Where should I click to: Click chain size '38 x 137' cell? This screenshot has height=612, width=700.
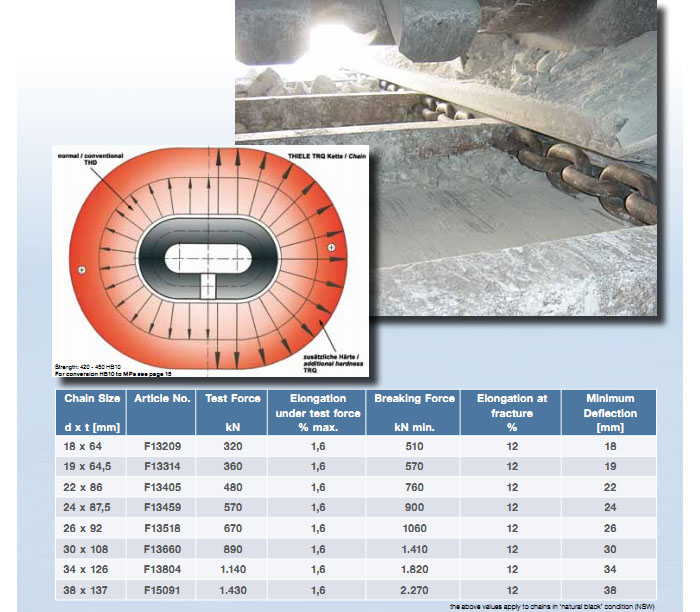[86, 589]
